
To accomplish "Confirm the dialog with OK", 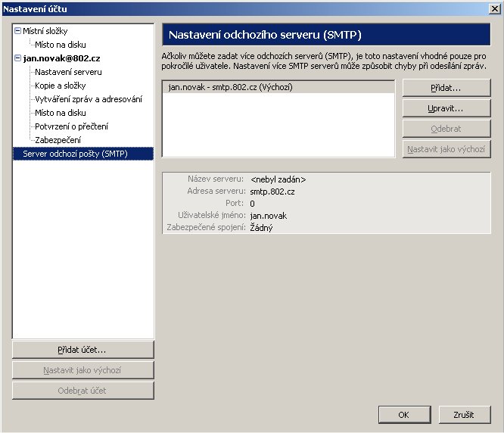I will [x=403, y=415].
